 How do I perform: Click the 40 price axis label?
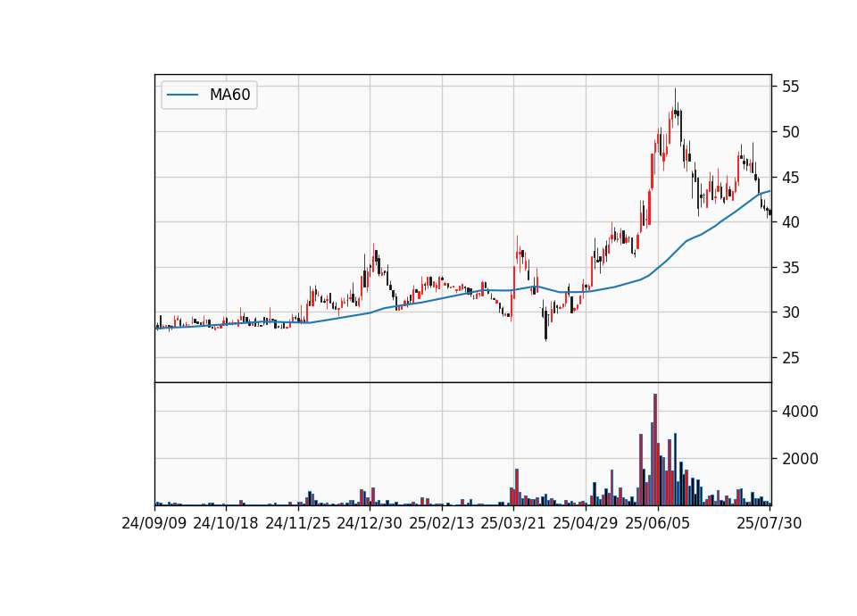click(790, 222)
